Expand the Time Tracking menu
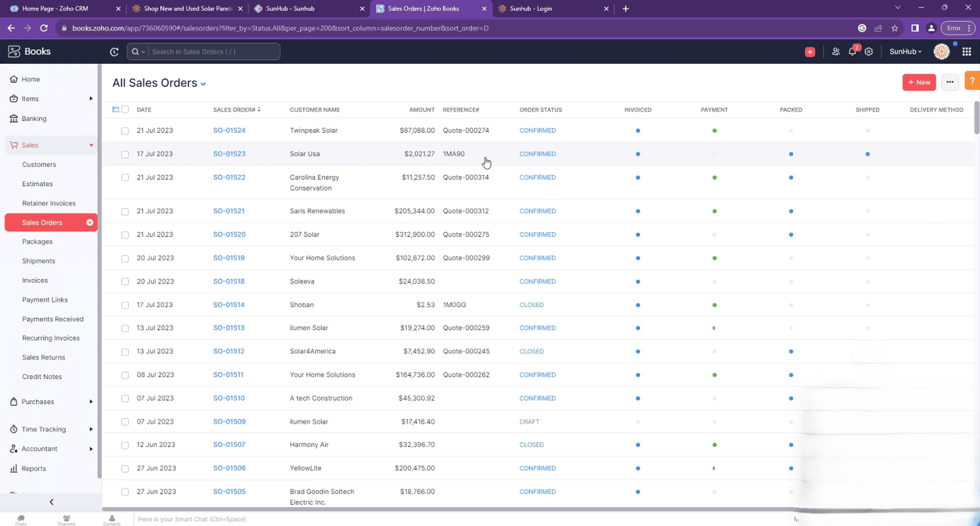 (x=51, y=429)
